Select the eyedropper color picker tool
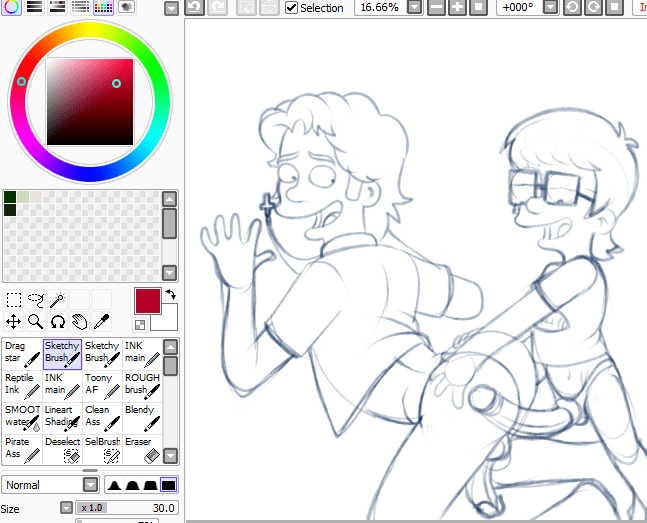 coord(101,321)
